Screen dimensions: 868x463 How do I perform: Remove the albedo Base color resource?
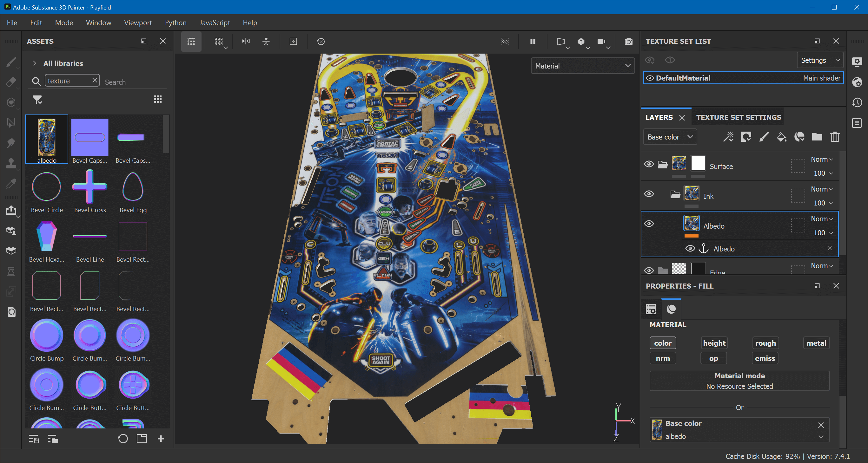[x=821, y=425]
